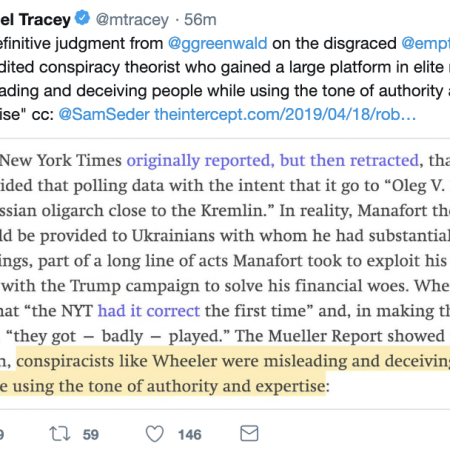Open the theintercept.com article link
450x450 pixels.
[285, 115]
